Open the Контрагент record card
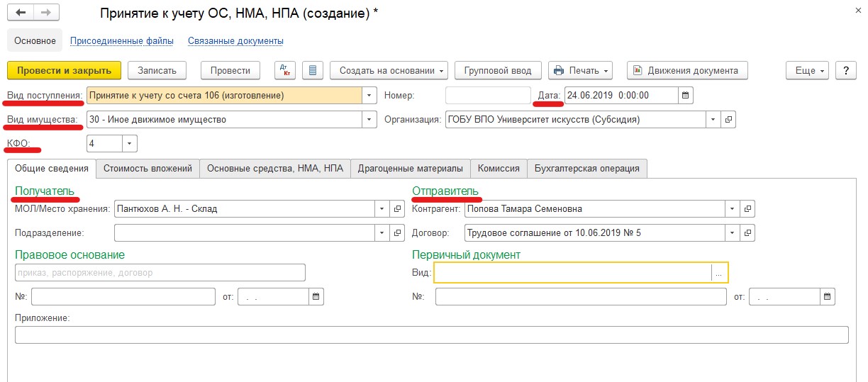This screenshot has width=868, height=382. [747, 209]
